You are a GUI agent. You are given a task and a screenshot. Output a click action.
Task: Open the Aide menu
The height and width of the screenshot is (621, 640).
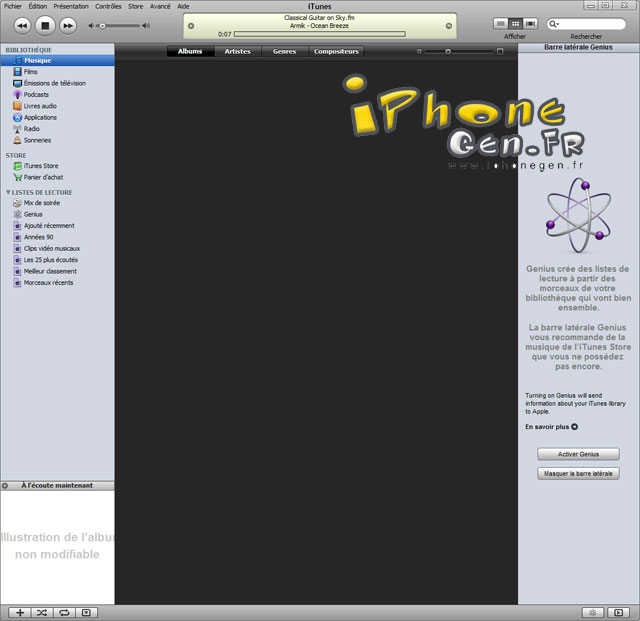[x=183, y=6]
